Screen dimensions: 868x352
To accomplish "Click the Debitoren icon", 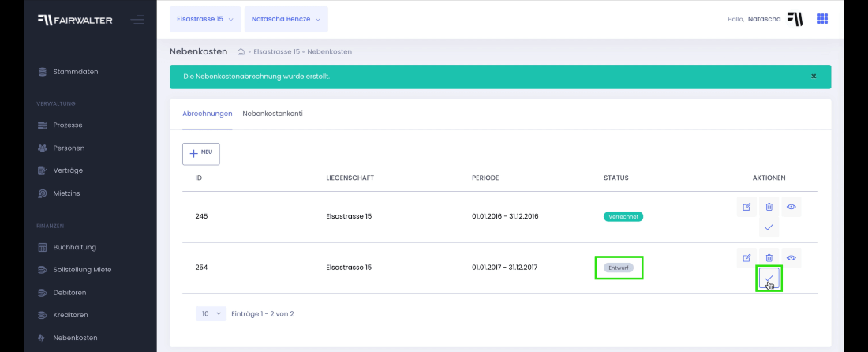I will [x=42, y=292].
